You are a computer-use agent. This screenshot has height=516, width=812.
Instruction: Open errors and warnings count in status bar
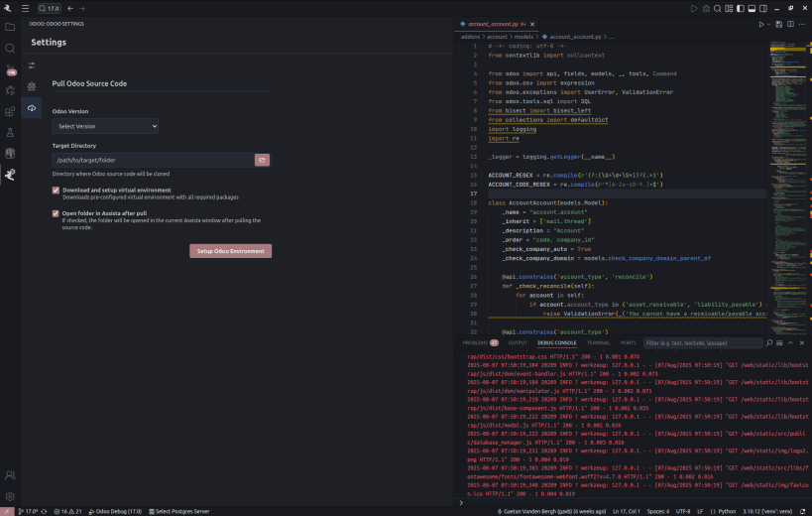(x=67, y=511)
